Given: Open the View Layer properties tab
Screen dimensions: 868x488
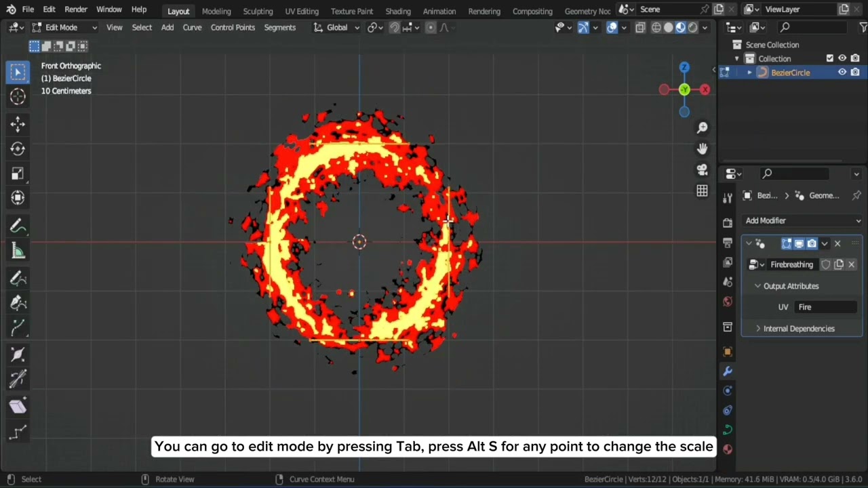Looking at the screenshot, I should [x=728, y=262].
